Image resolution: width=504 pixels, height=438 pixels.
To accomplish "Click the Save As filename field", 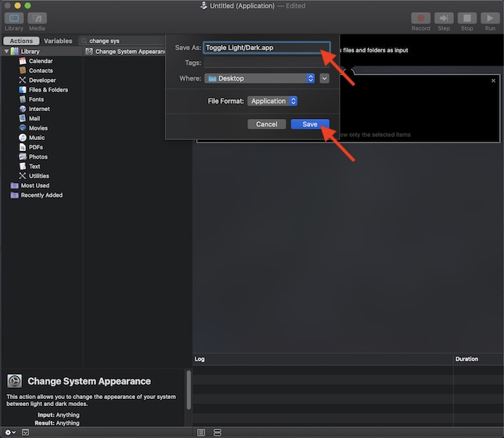I will tap(266, 48).
